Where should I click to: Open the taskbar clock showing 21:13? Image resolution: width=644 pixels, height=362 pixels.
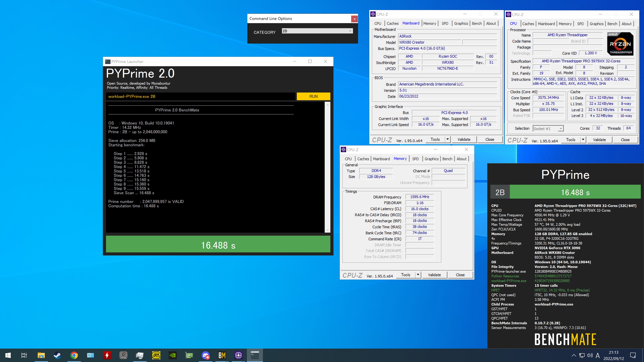click(x=613, y=355)
